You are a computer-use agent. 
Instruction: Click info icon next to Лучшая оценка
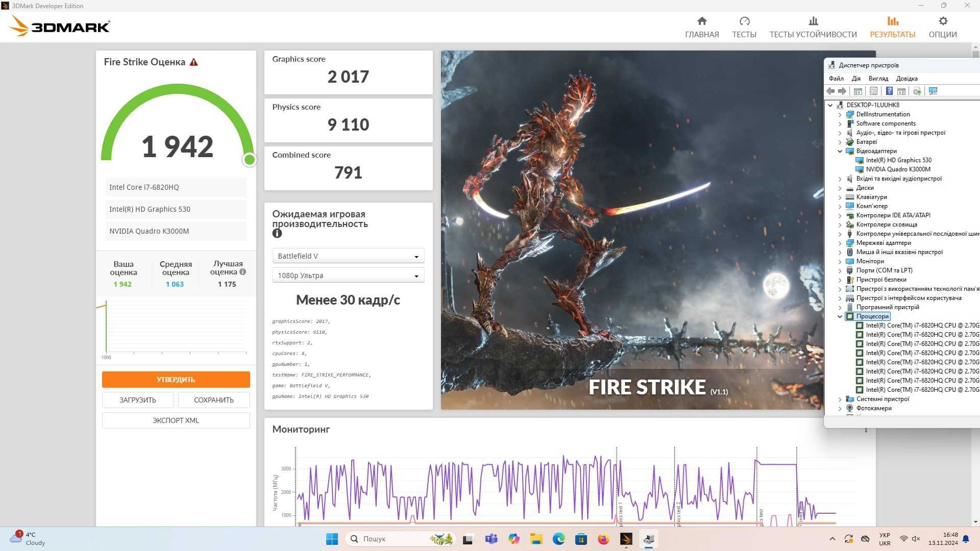243,272
